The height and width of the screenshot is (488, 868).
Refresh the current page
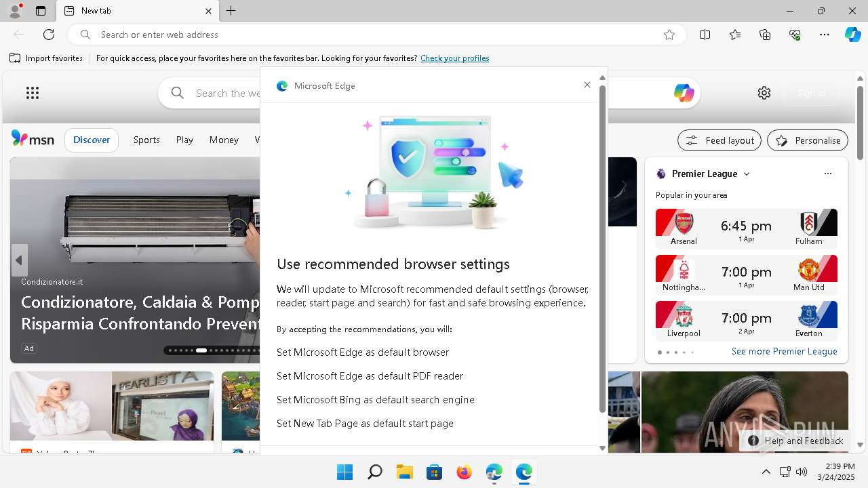[49, 35]
